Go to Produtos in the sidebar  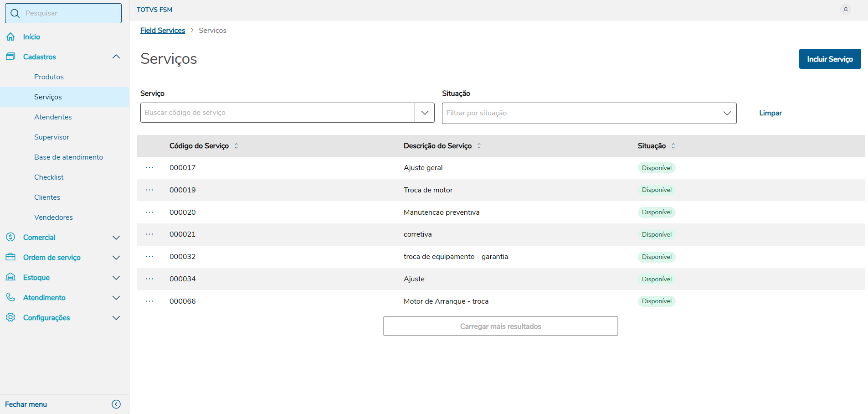(x=49, y=77)
